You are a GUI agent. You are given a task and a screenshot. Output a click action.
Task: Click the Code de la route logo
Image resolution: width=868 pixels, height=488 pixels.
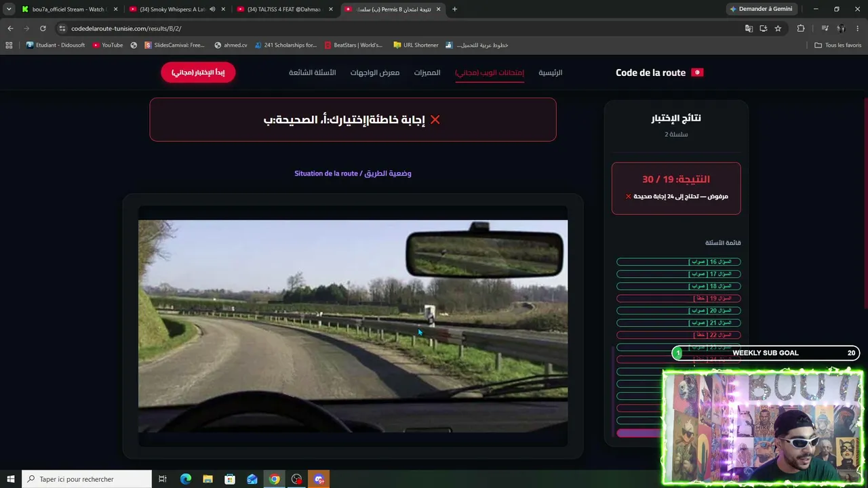coord(659,73)
